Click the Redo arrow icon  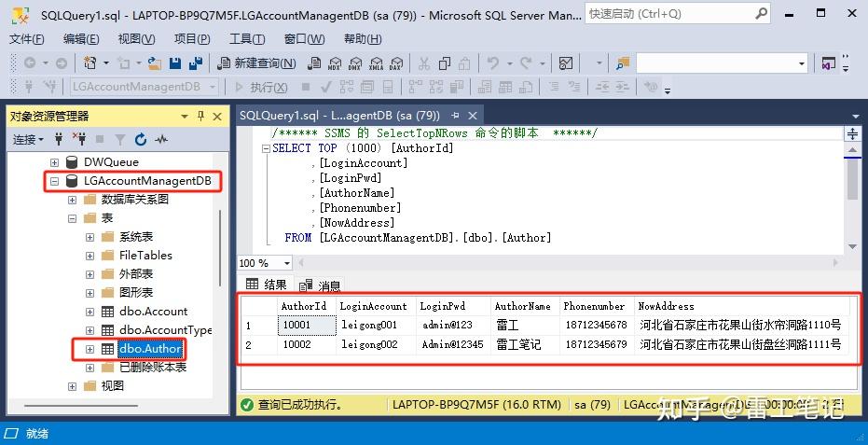pos(526,63)
